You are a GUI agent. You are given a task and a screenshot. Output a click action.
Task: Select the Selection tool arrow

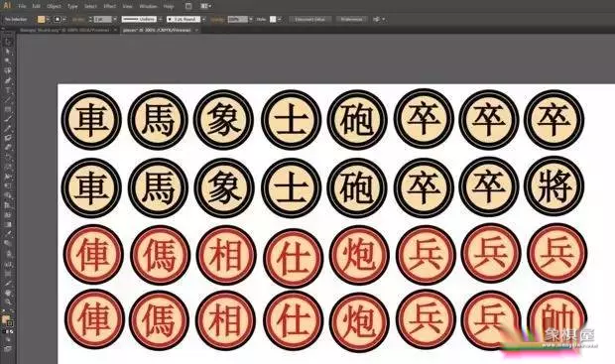tap(8, 42)
